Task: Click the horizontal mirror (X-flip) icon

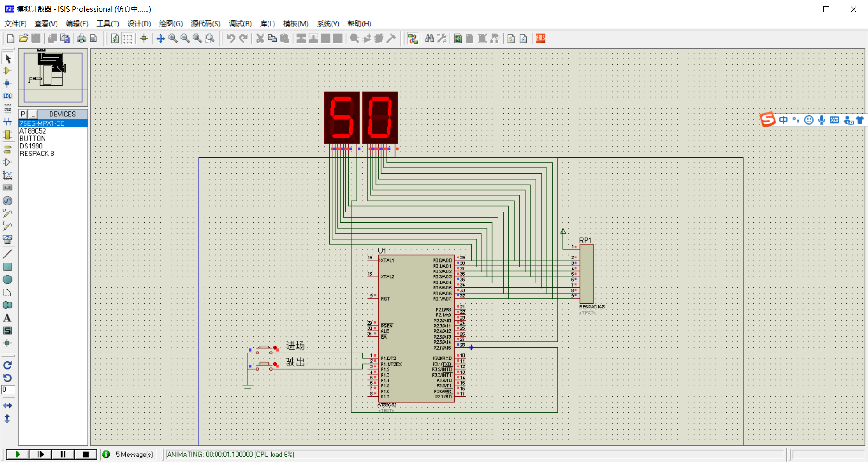Action: [7, 406]
